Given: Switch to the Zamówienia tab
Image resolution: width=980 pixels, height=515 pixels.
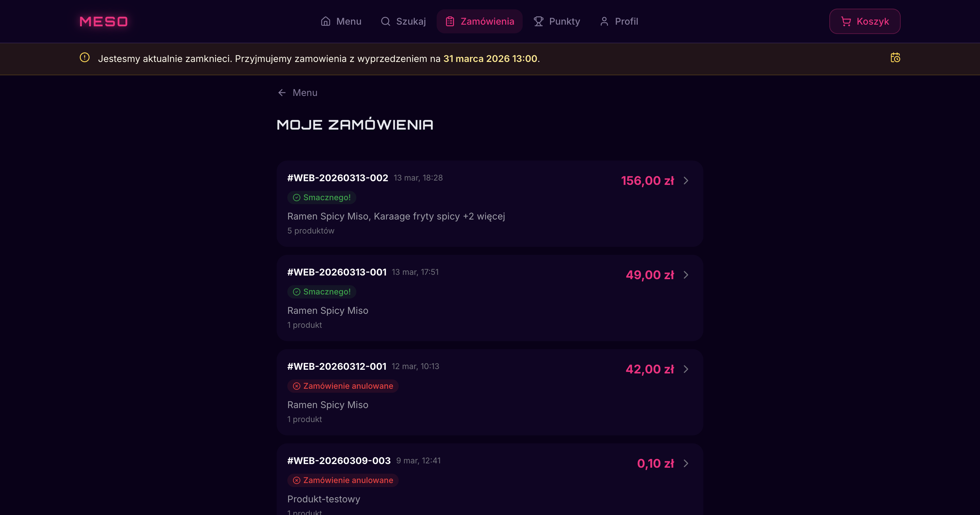Looking at the screenshot, I should coord(479,21).
